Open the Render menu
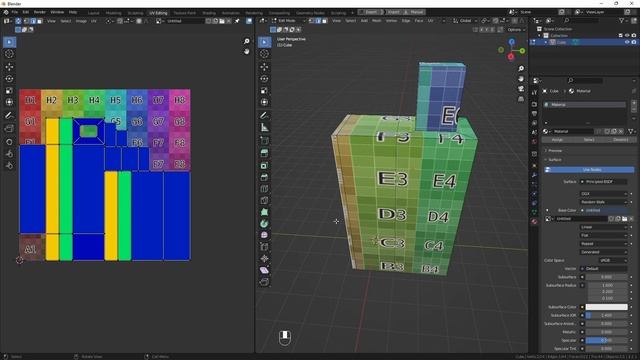This screenshot has height=360, width=640. point(40,12)
